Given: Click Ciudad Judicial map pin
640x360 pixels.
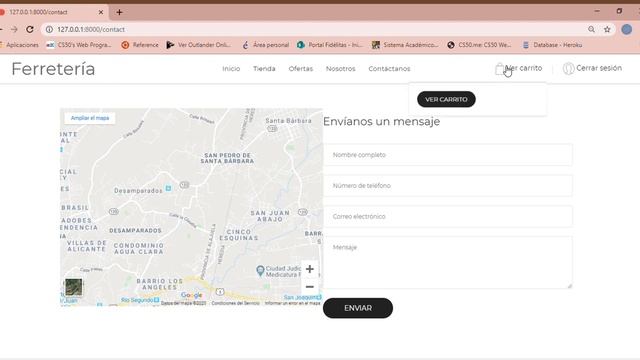Looking at the screenshot, I should (260, 270).
